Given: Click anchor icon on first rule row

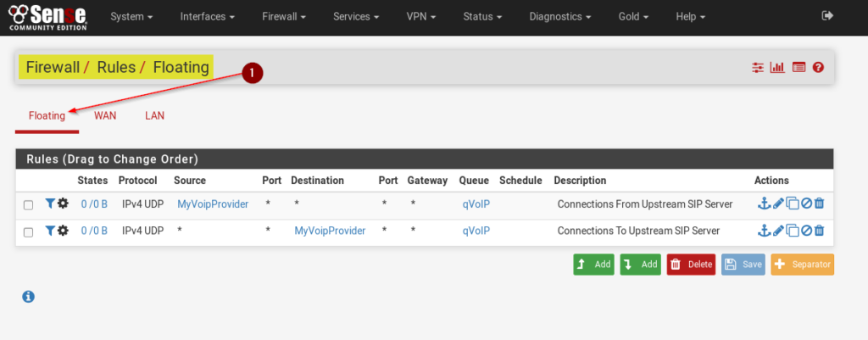Looking at the screenshot, I should [x=764, y=204].
